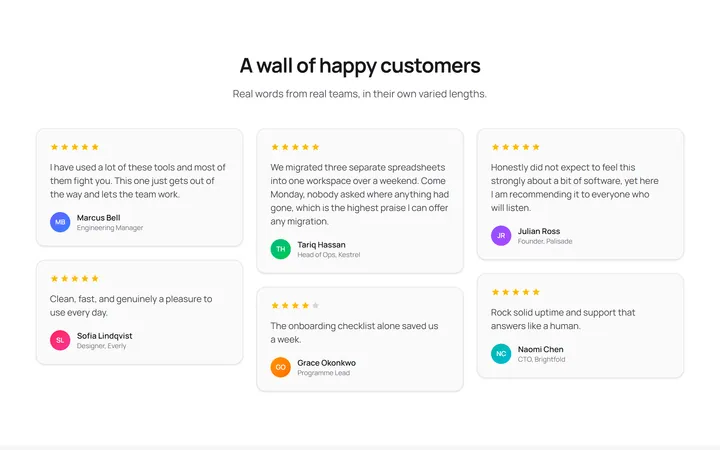The image size is (720, 450).
Task: Click Julian Ross's purple JR avatar
Action: pyautogui.click(x=501, y=236)
